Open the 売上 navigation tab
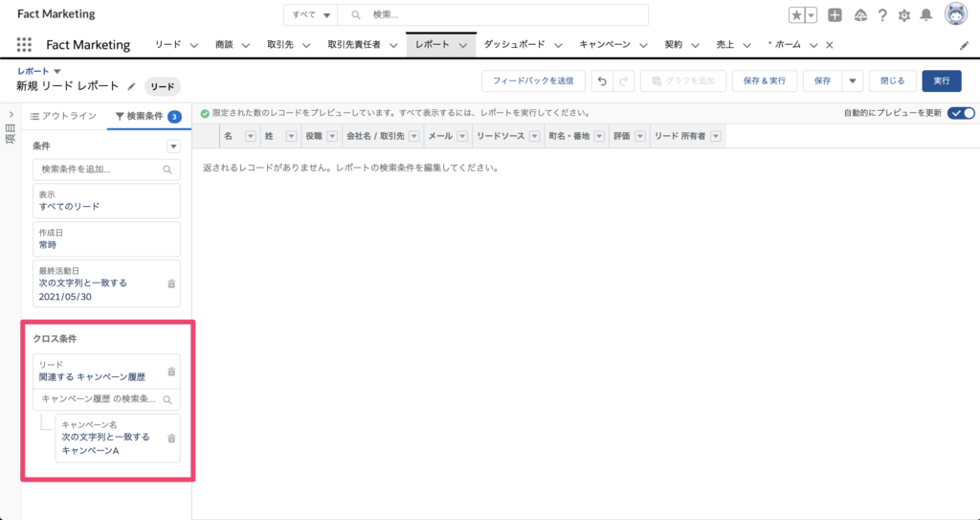This screenshot has height=520, width=980. click(x=725, y=44)
